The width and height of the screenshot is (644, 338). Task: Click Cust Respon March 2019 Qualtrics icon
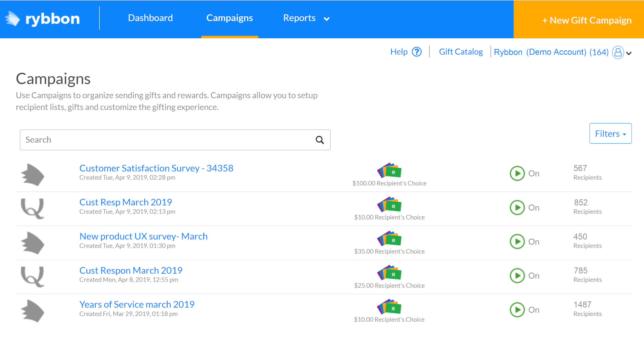click(x=33, y=277)
